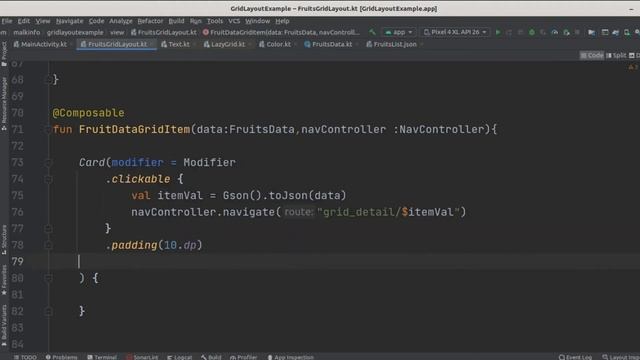This screenshot has height=360, width=640.
Task: Open the Code menu
Action: pyautogui.click(x=96, y=21)
